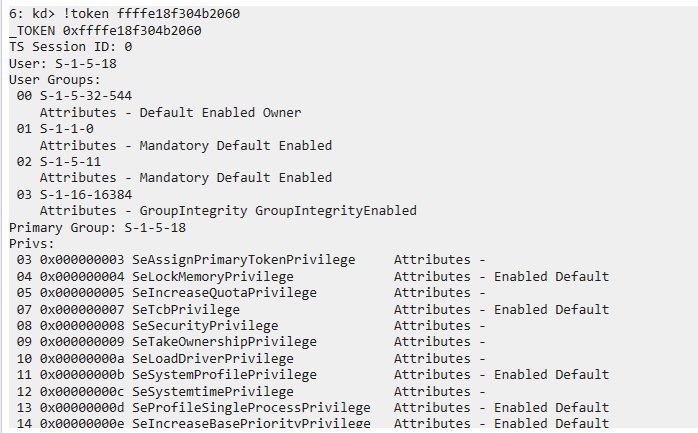Click the !token command line text
This screenshot has width=698, height=433.
tap(150, 14)
